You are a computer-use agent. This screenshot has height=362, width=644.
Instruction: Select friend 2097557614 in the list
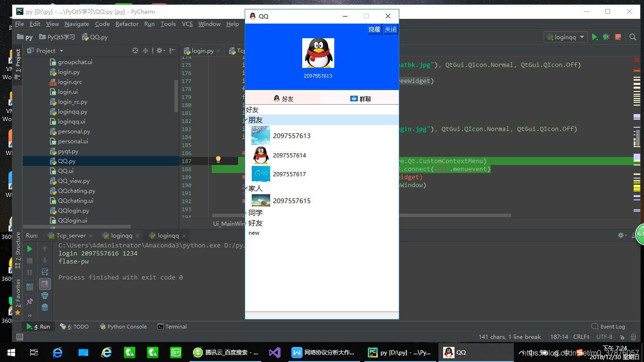[289, 155]
